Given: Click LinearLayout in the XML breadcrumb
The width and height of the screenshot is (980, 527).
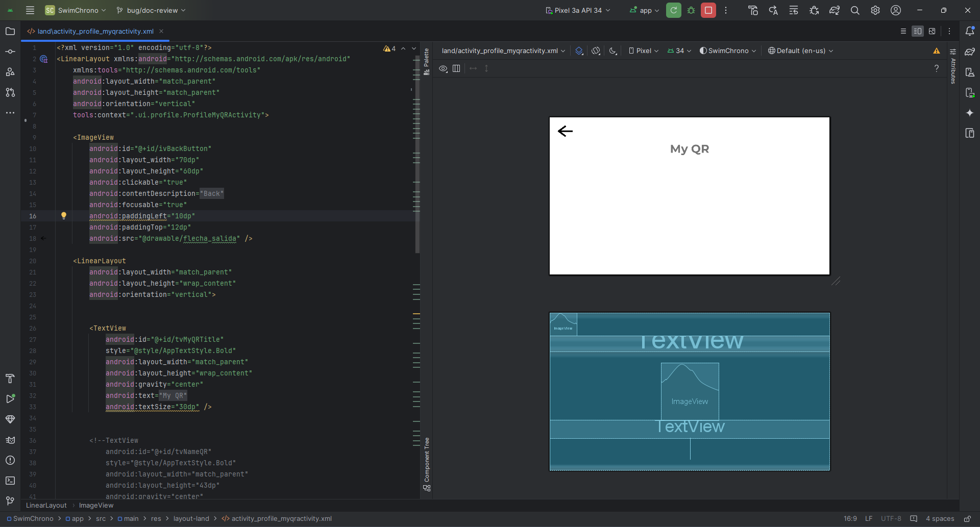Looking at the screenshot, I should 46,506.
